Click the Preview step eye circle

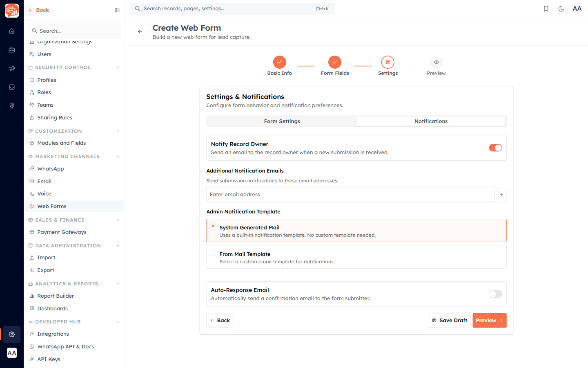437,62
